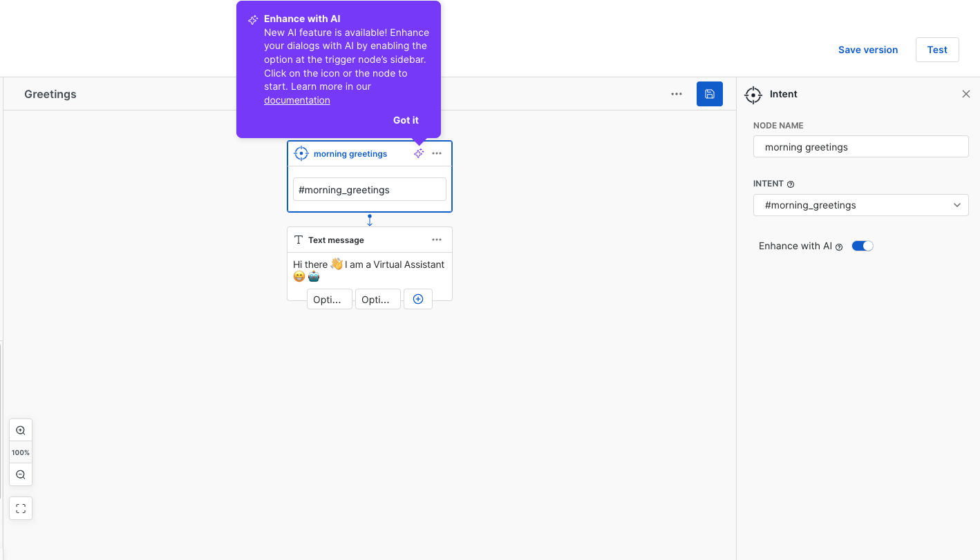Disable the Enhance with AI toggle
Viewport: 980px width, 560px height.
tap(863, 246)
